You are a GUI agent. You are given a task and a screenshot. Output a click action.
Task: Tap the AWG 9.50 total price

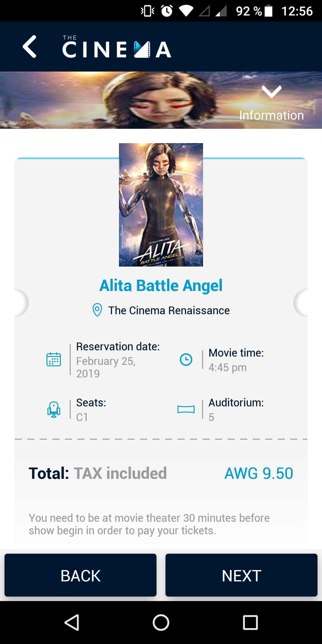(x=259, y=473)
